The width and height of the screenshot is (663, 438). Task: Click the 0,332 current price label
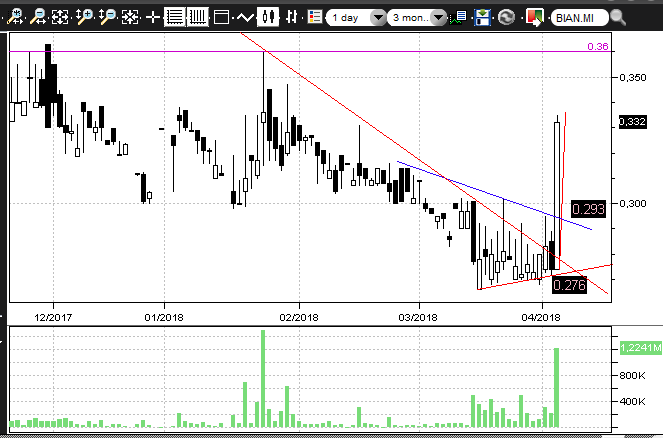coord(633,122)
